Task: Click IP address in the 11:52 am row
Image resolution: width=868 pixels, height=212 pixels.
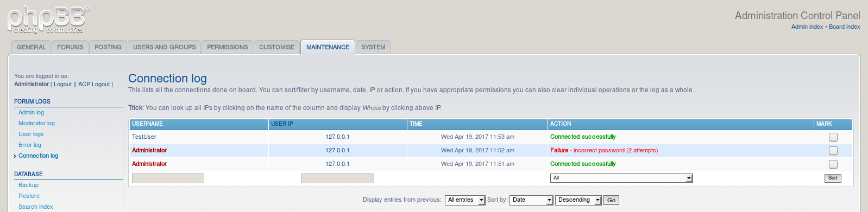Action: tap(337, 150)
